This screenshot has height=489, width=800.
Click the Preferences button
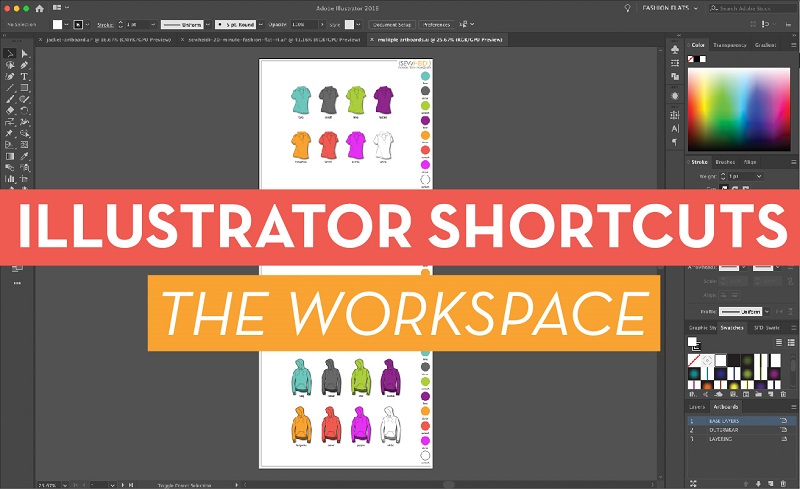[x=437, y=25]
